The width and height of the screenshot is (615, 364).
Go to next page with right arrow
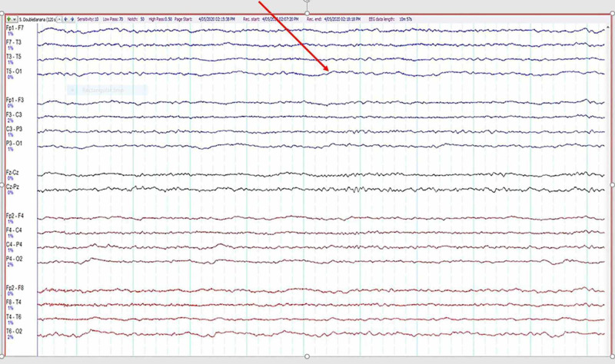click(x=72, y=19)
